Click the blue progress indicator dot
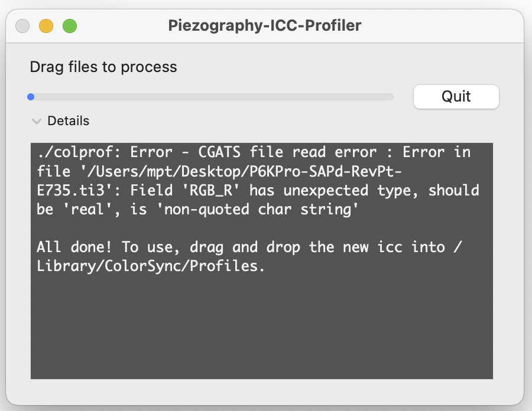The image size is (532, 411). tap(31, 97)
